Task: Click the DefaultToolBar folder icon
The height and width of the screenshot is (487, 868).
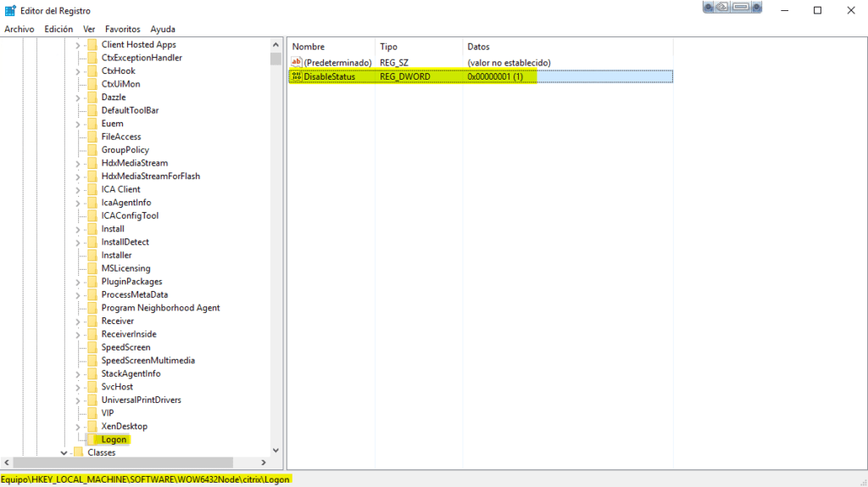Action: click(92, 110)
